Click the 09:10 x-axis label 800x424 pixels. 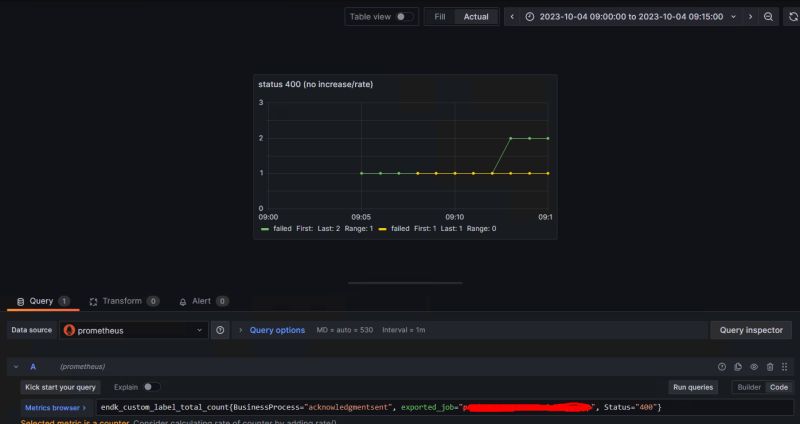coord(455,217)
